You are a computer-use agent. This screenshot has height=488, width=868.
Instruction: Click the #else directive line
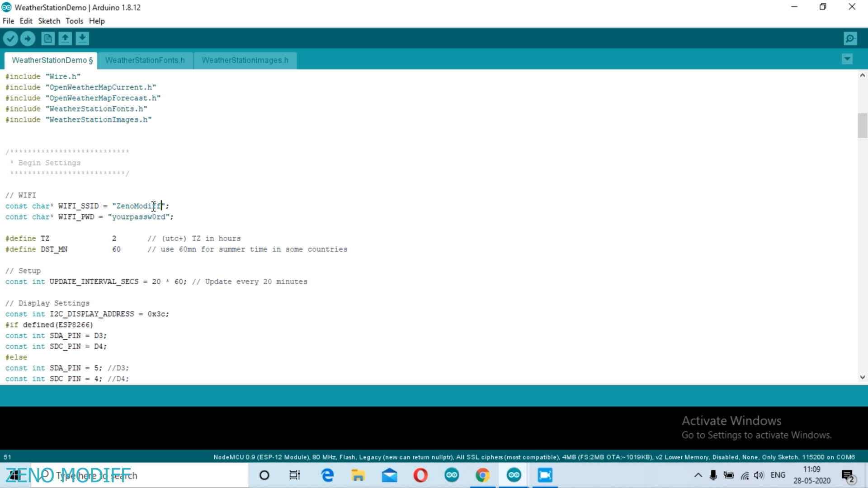16,357
